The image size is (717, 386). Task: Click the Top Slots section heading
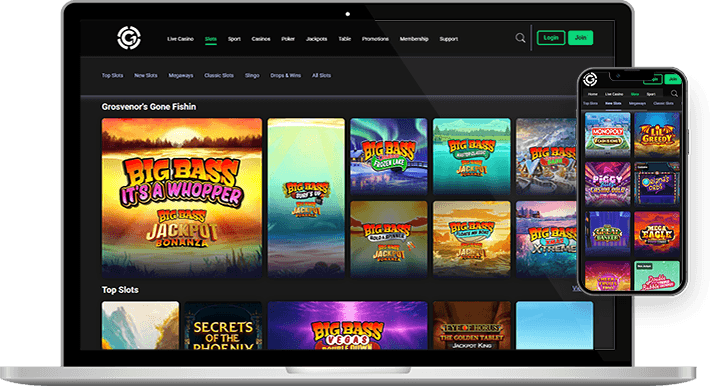pos(120,290)
